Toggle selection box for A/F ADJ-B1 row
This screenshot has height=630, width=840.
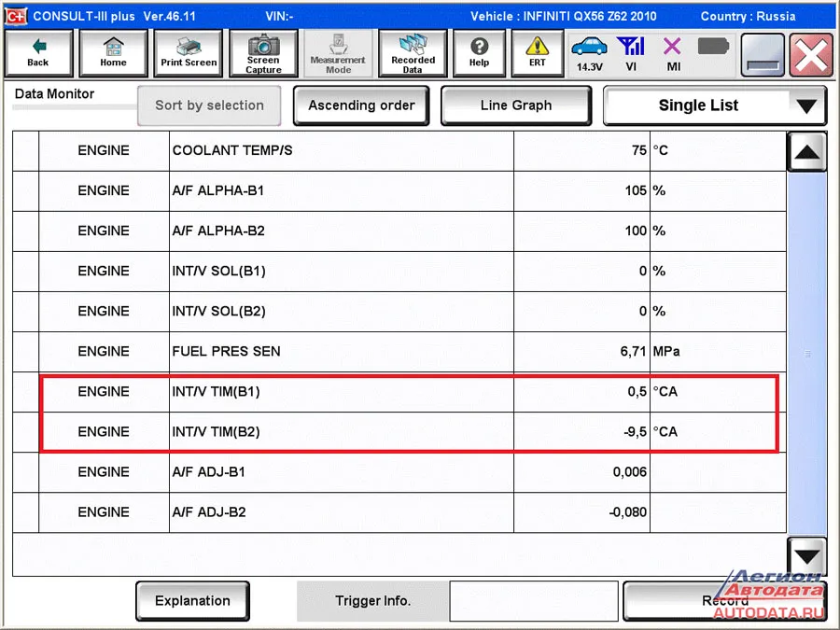pyautogui.click(x=26, y=472)
